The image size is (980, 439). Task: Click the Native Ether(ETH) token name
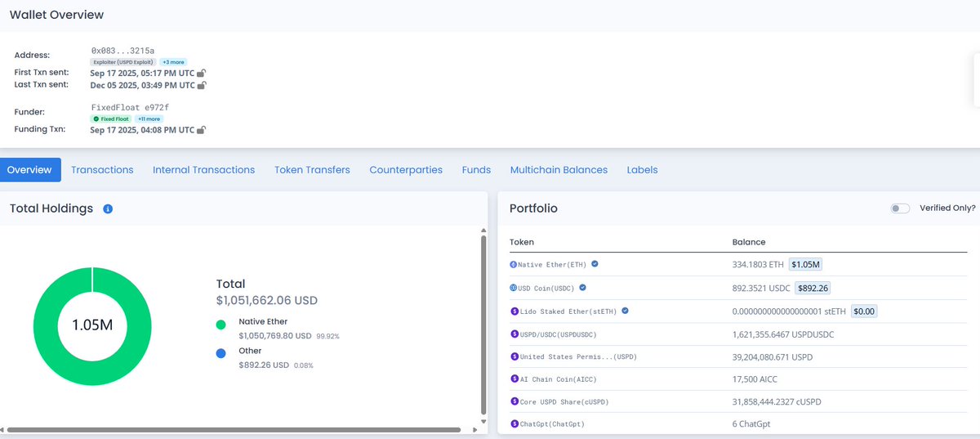(x=553, y=264)
